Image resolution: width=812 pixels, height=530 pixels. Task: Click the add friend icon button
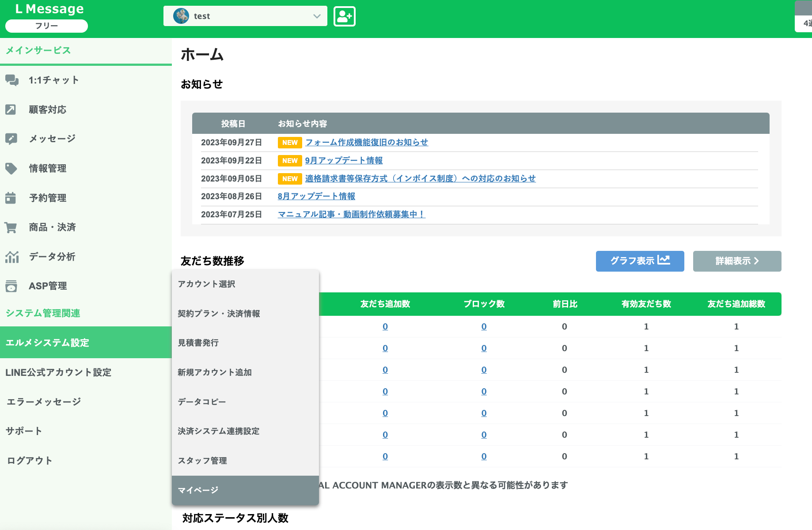pos(344,16)
